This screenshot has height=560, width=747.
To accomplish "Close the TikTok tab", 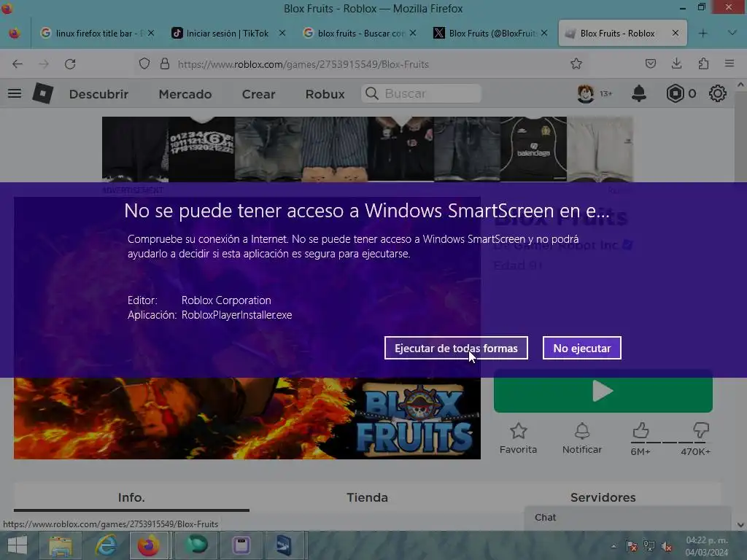I will (282, 33).
